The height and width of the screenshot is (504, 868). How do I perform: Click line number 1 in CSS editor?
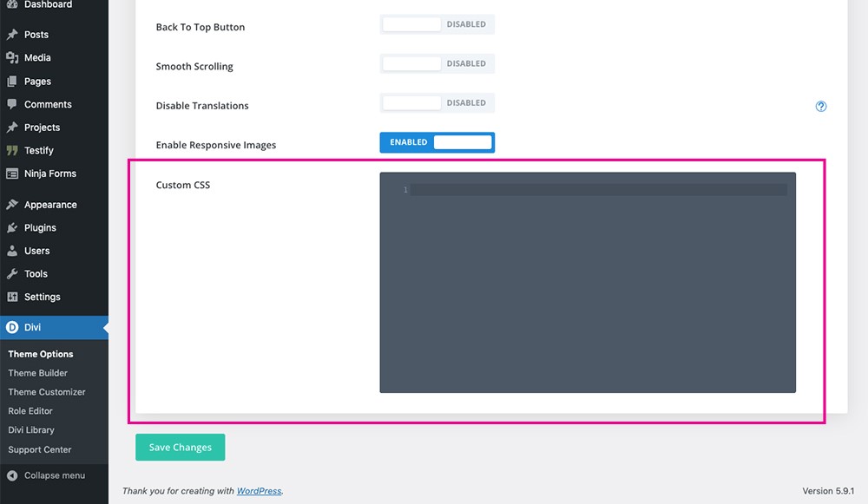click(x=405, y=190)
